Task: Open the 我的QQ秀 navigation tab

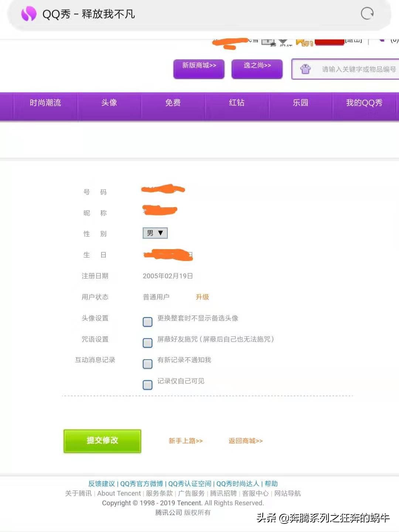Action: [364, 103]
